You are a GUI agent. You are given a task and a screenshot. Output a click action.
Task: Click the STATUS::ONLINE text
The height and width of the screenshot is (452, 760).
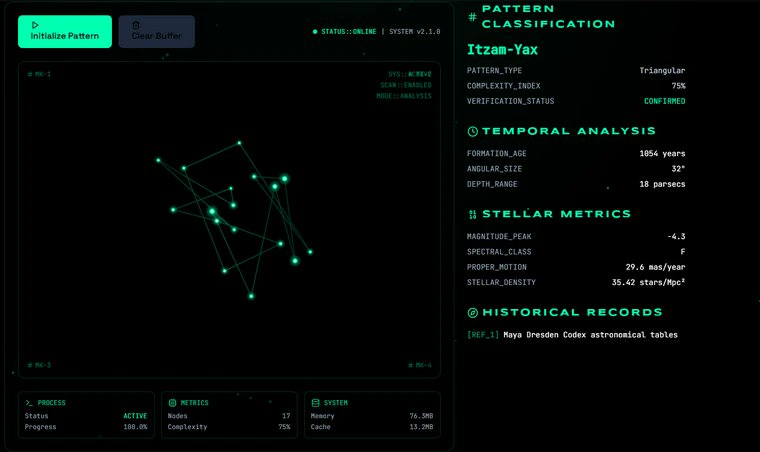(348, 31)
